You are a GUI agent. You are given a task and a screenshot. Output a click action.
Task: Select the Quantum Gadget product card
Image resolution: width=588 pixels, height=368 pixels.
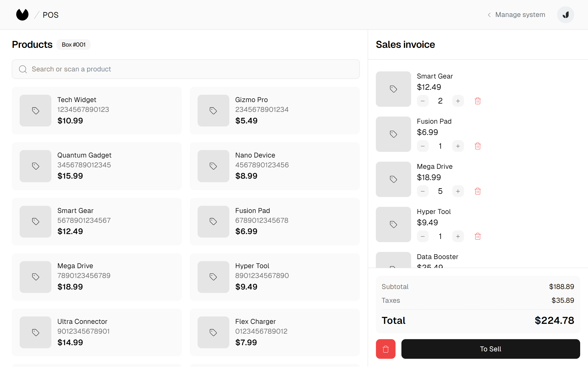[97, 166]
